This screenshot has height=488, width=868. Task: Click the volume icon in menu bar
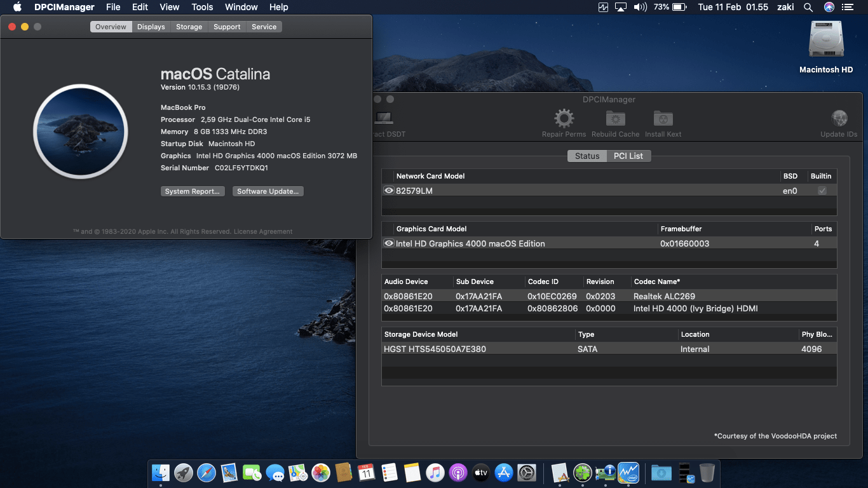[641, 7]
